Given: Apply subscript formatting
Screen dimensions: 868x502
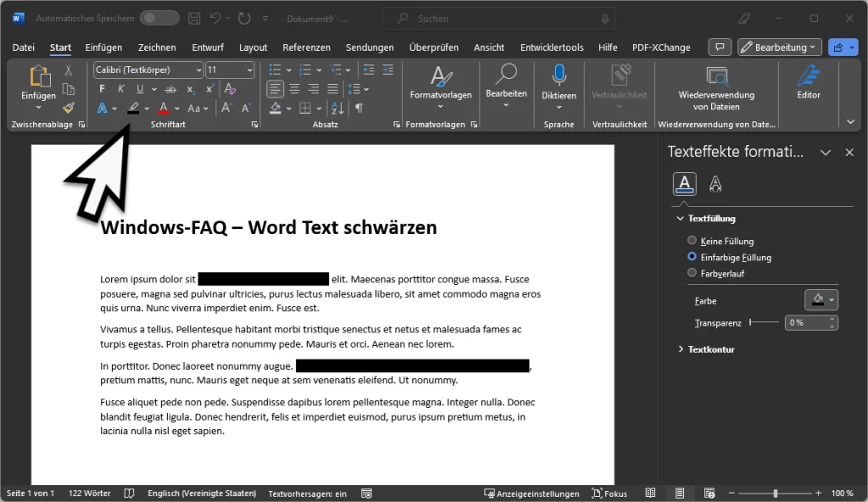Looking at the screenshot, I should point(191,89).
